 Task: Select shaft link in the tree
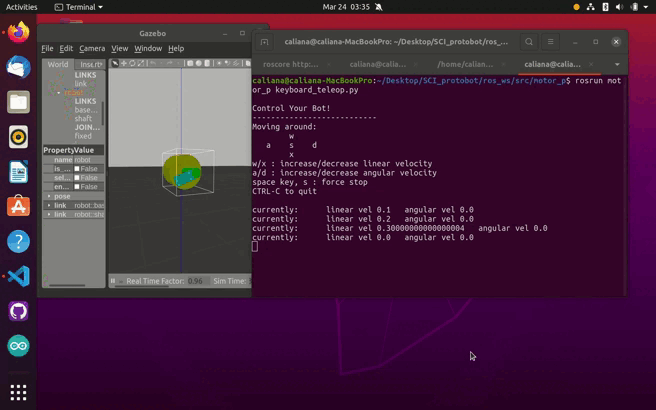[83, 118]
